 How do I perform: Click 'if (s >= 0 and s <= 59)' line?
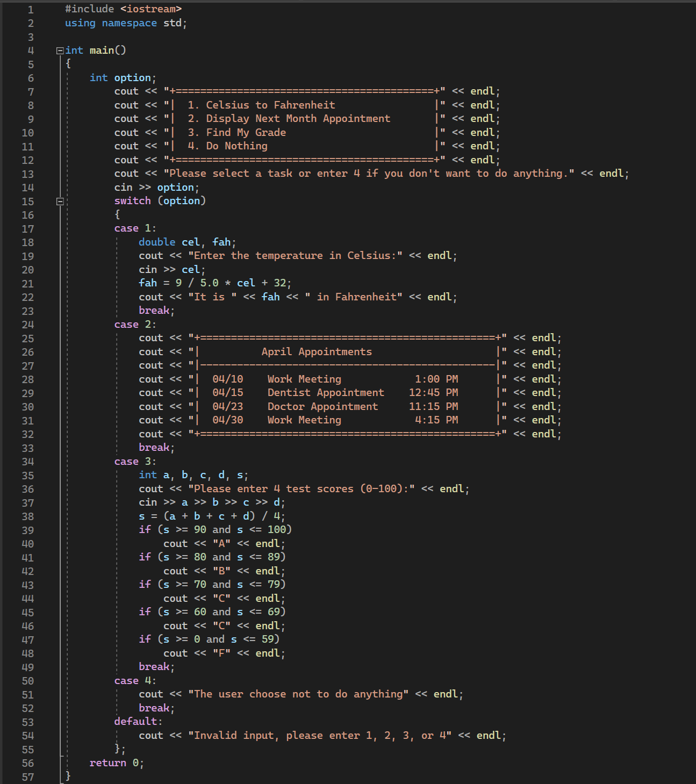pyautogui.click(x=209, y=639)
